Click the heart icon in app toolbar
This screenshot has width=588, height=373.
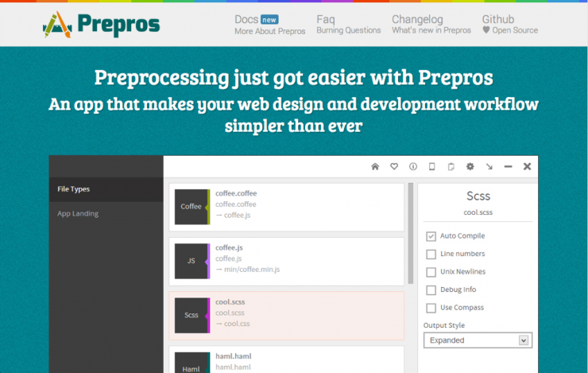[394, 166]
